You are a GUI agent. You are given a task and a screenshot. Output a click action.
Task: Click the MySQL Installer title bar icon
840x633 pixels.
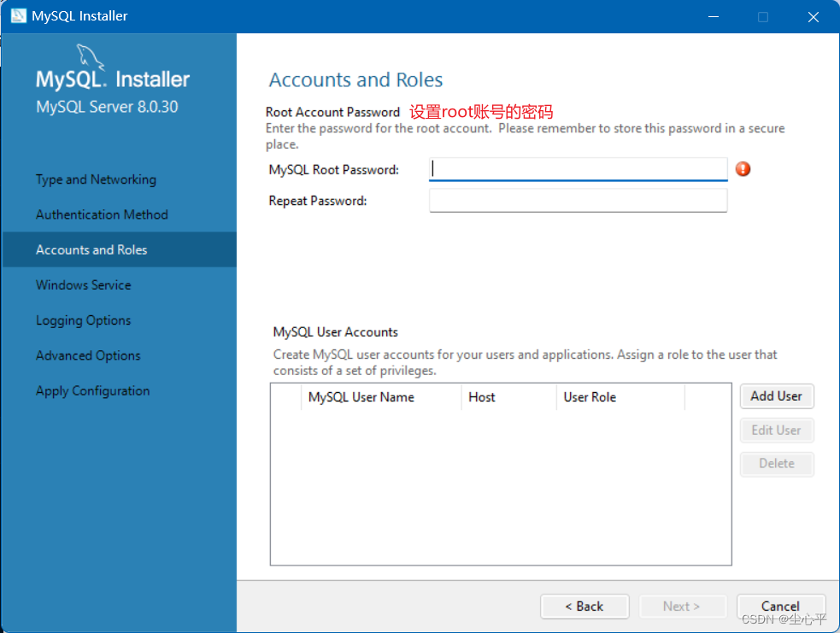tap(18, 16)
